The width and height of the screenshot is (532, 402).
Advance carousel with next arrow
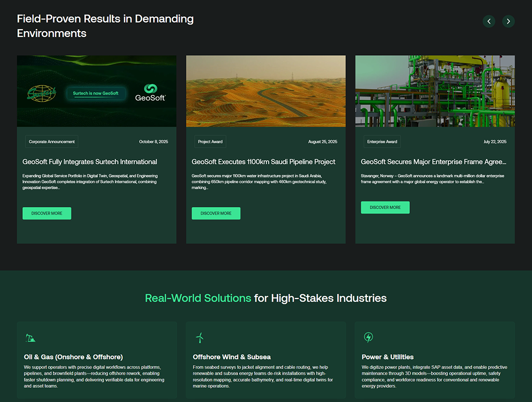pos(508,21)
